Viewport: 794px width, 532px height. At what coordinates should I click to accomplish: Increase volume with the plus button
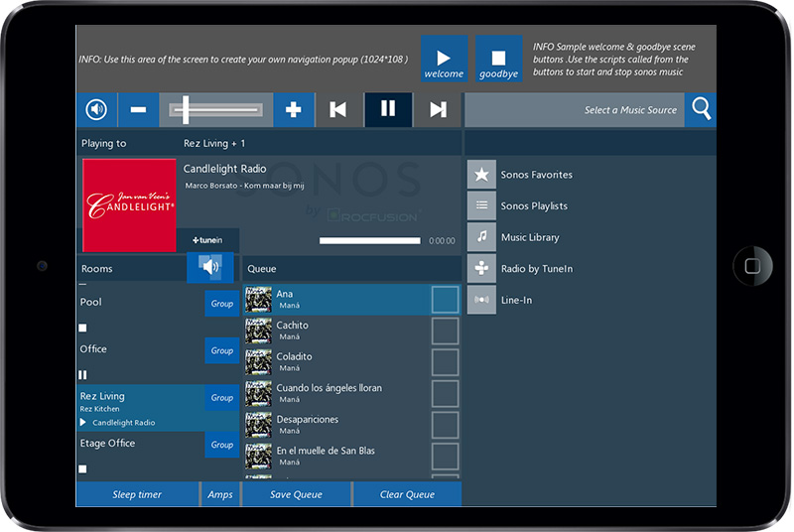click(x=294, y=110)
